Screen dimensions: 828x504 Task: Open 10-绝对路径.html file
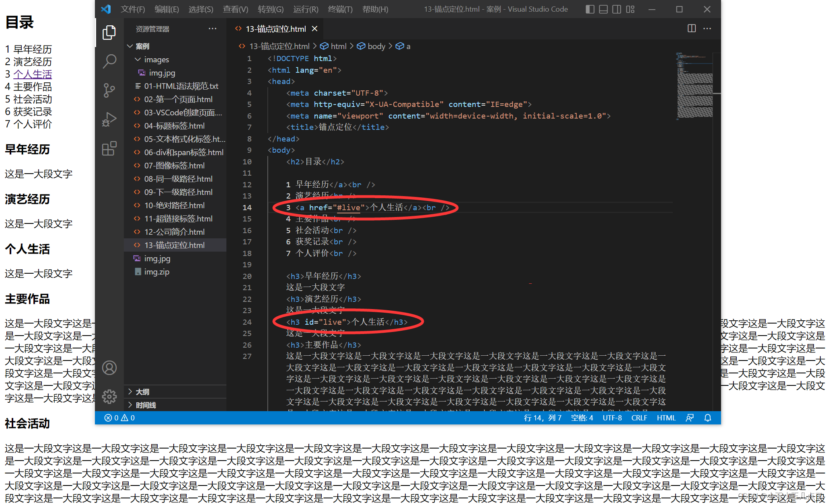[175, 205]
